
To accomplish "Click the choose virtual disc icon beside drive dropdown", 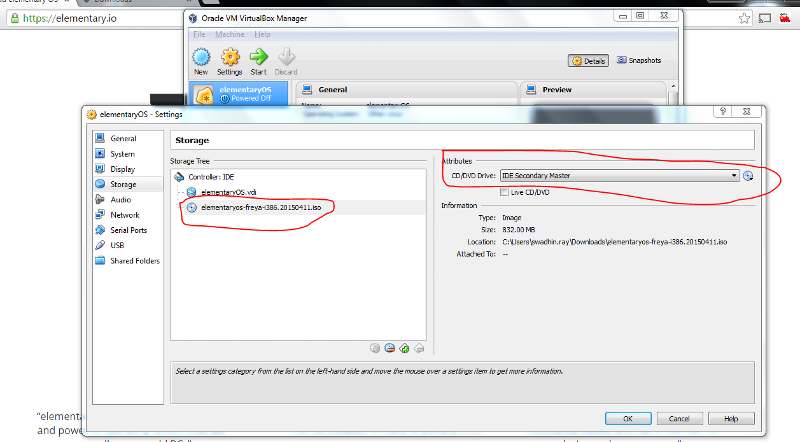I will click(x=748, y=176).
